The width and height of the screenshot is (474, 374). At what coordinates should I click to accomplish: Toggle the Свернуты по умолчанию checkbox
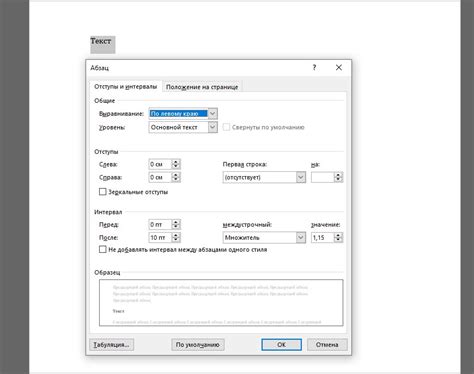(226, 127)
